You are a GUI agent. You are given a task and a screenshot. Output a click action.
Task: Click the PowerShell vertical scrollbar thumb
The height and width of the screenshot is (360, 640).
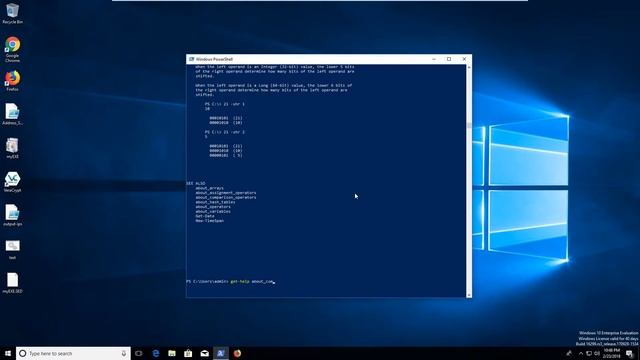(x=469, y=125)
